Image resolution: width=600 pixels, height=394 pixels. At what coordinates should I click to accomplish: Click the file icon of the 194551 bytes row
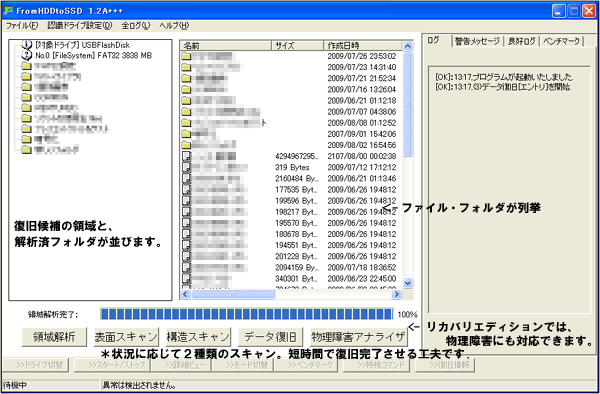pos(186,245)
